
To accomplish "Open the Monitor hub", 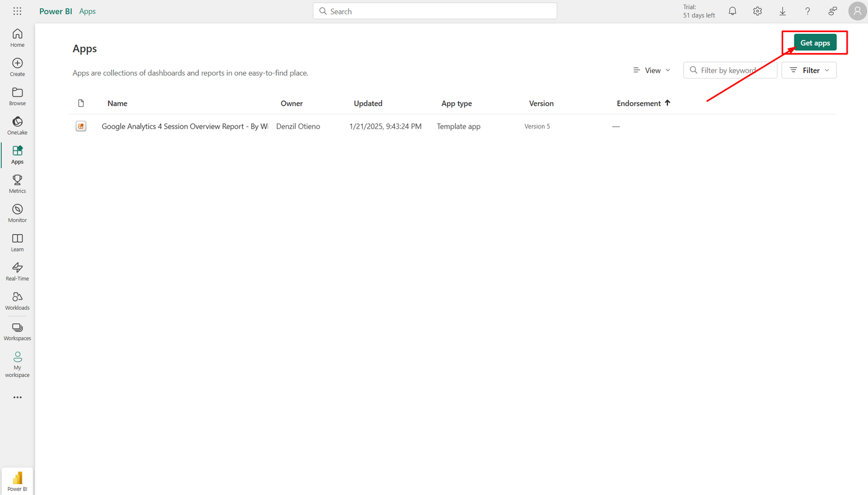I will point(17,213).
